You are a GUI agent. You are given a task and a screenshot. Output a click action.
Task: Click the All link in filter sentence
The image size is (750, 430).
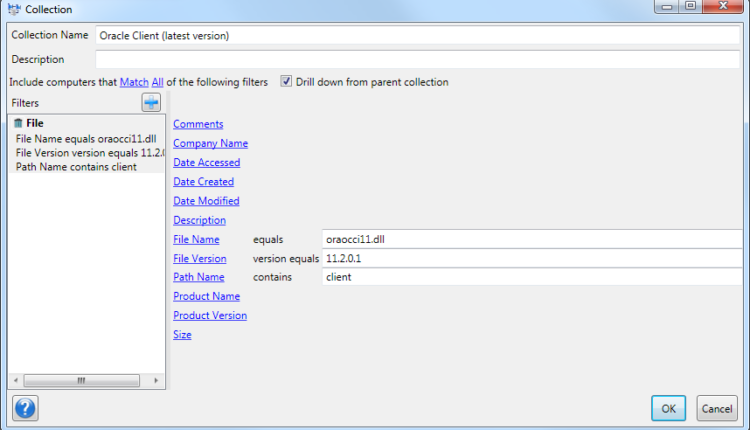pyautogui.click(x=157, y=82)
